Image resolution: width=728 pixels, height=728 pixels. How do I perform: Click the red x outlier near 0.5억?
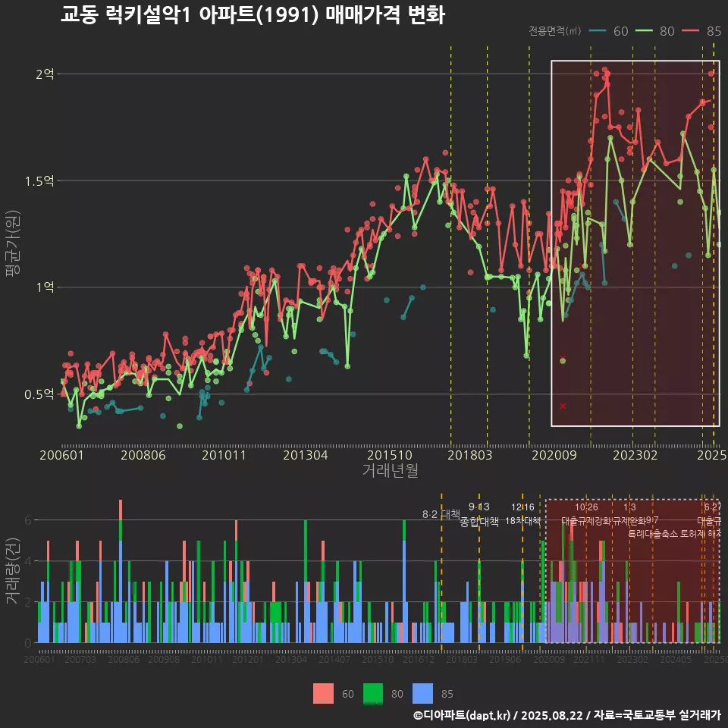[563, 406]
